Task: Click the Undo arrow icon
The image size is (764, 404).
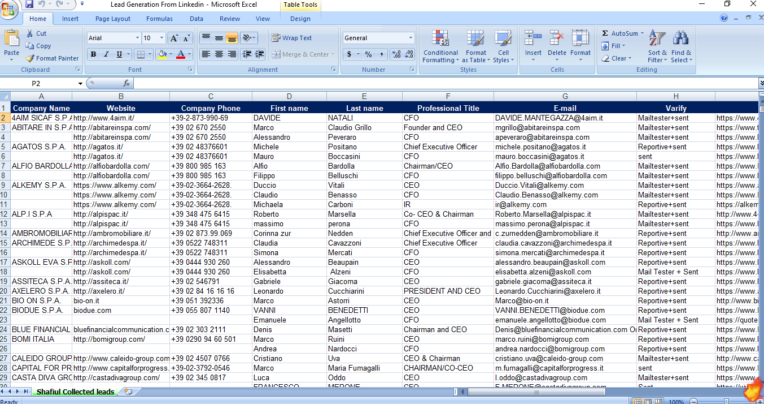Action: [41, 4]
